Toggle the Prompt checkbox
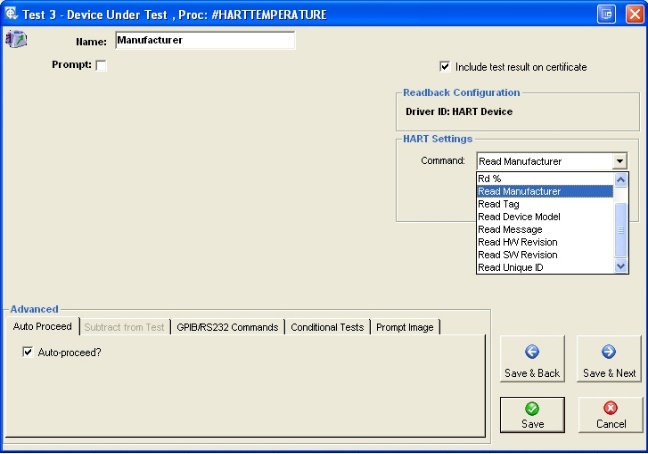Screen dimensions: 648x454 coord(101,66)
